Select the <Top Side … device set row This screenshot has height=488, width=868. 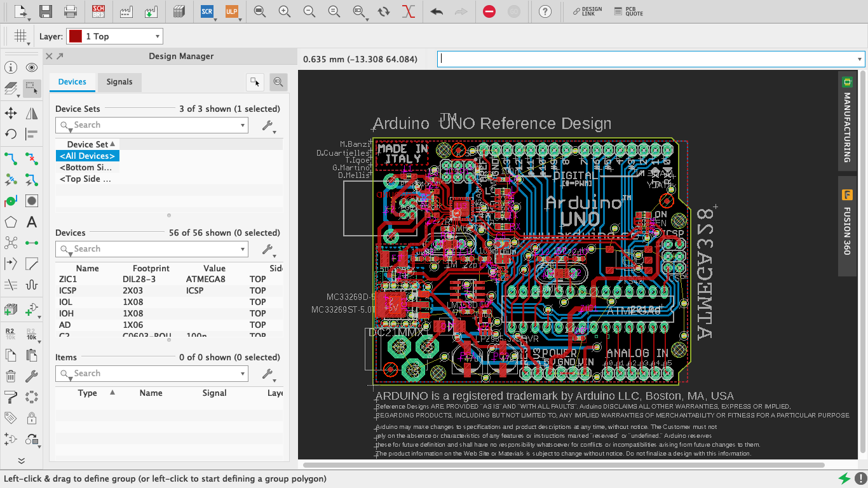[88, 179]
